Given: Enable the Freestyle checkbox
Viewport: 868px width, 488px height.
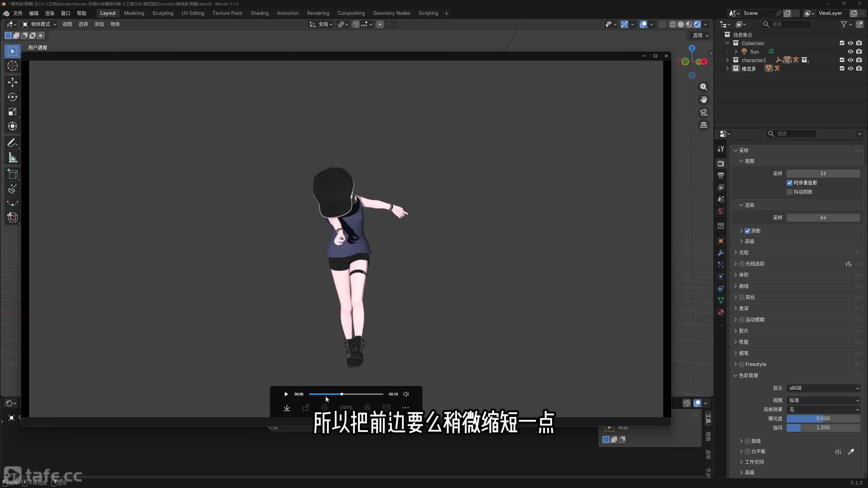Looking at the screenshot, I should tap(742, 365).
